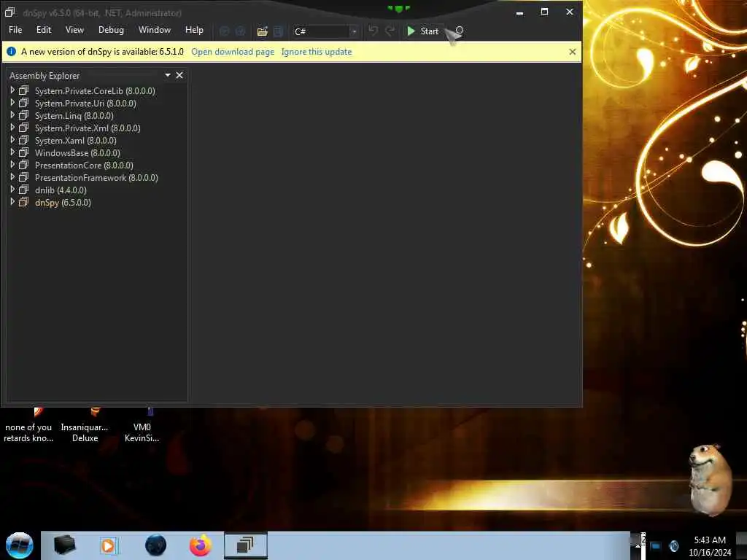Open the Window menu
This screenshot has height=560, width=747.
tap(155, 30)
